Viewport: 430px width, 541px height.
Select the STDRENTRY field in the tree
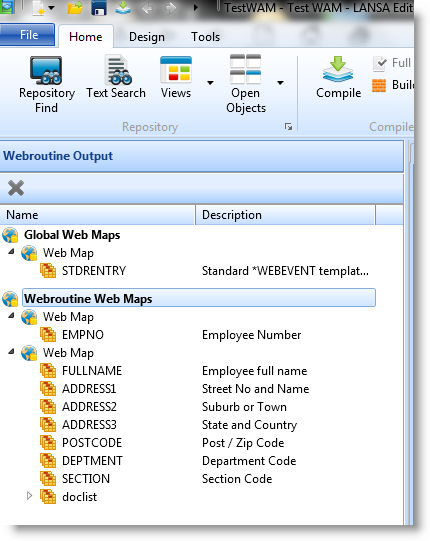tap(94, 271)
